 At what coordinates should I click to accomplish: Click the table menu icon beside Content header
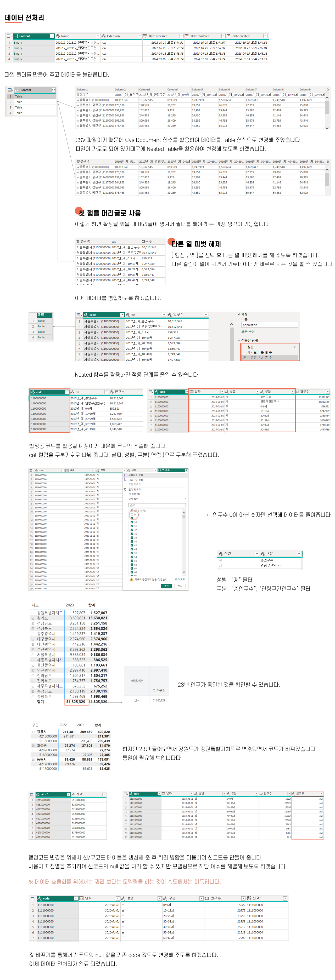click(9, 36)
